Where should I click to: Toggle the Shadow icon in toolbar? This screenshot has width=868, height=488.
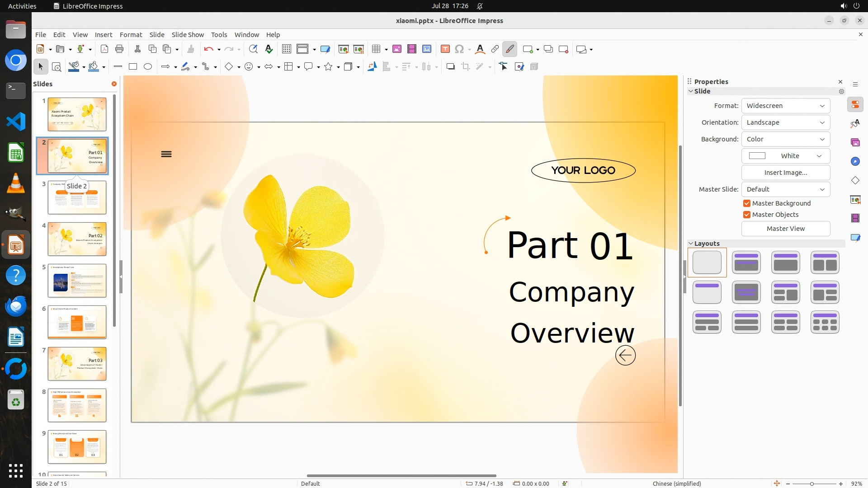[x=450, y=67]
